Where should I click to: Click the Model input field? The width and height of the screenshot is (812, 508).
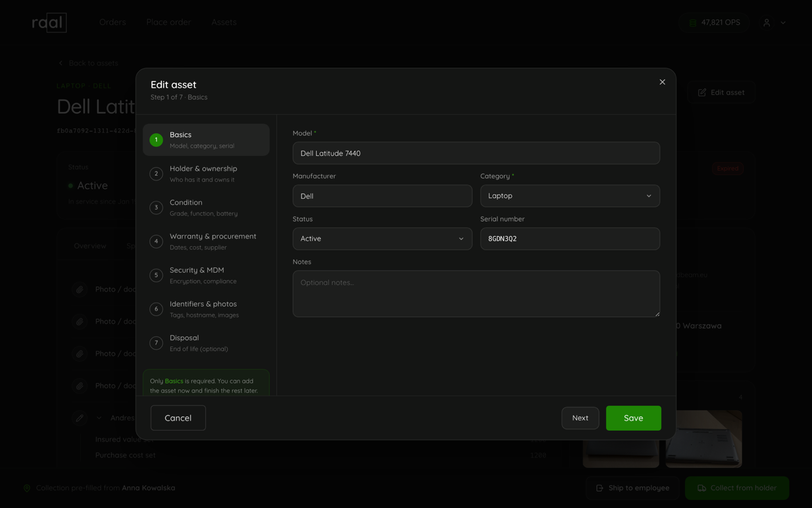pos(476,153)
